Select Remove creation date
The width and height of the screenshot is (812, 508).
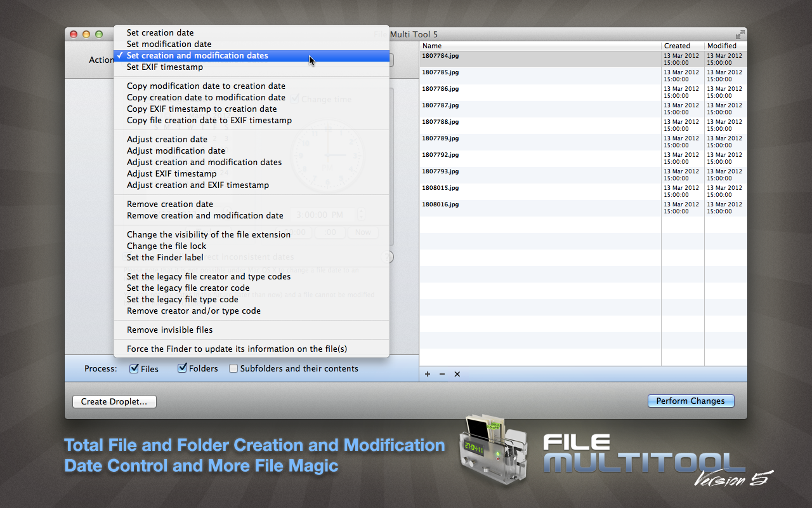point(251,204)
